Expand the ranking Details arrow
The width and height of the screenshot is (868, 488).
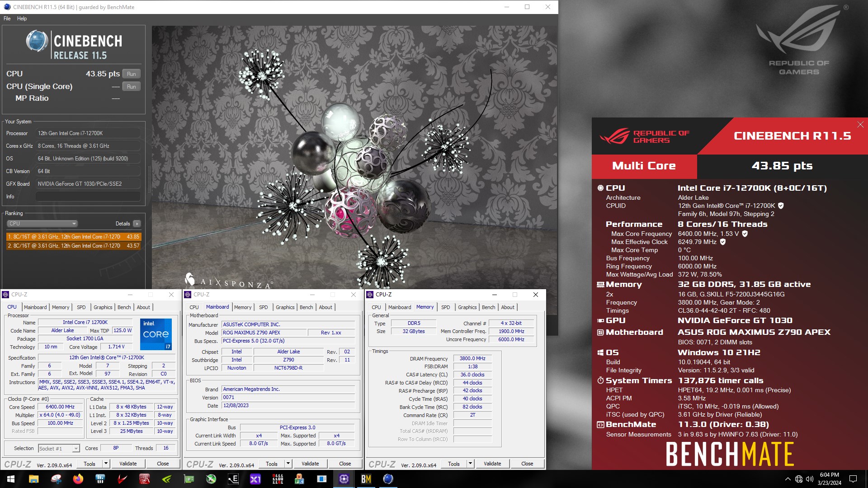click(x=137, y=224)
